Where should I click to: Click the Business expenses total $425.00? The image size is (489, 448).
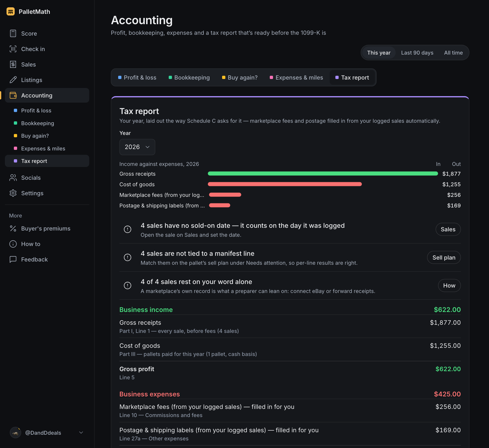point(447,394)
